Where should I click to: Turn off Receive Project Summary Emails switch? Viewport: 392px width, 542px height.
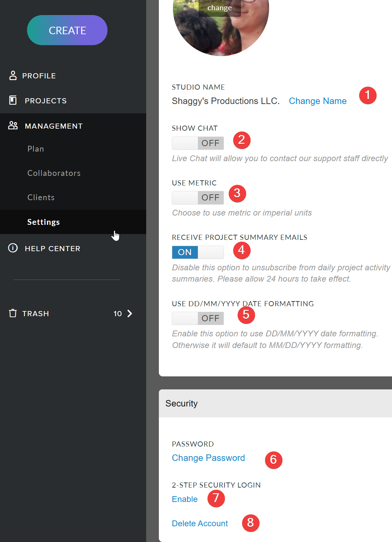point(198,252)
